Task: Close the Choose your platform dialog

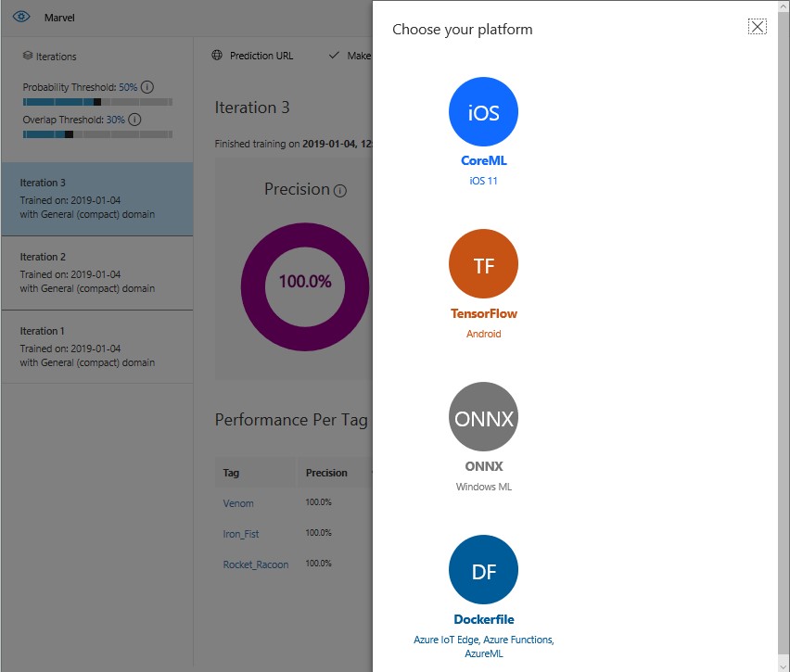Action: [x=758, y=26]
